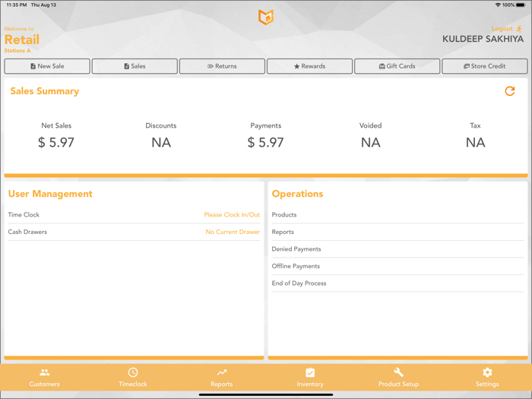Open Customers from the bottom bar
532x399 pixels.
44,378
